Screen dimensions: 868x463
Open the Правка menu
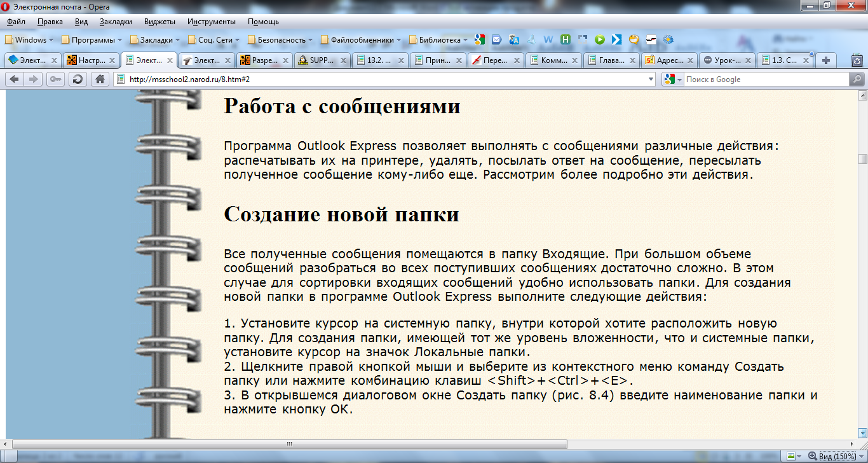click(50, 22)
